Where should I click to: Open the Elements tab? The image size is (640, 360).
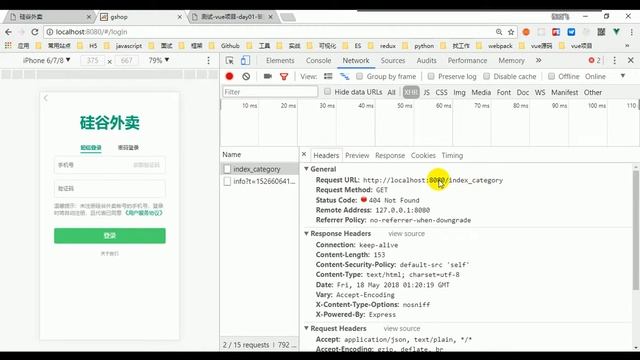pos(280,60)
